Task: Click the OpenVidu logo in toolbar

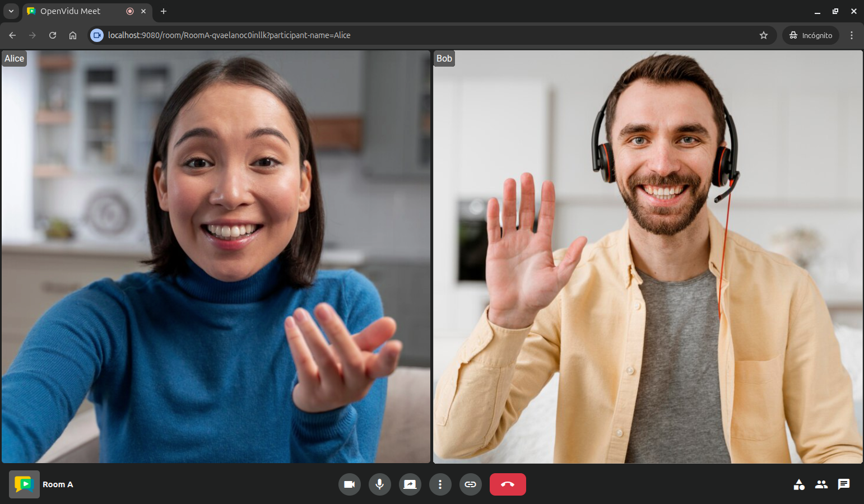Action: pos(24,484)
